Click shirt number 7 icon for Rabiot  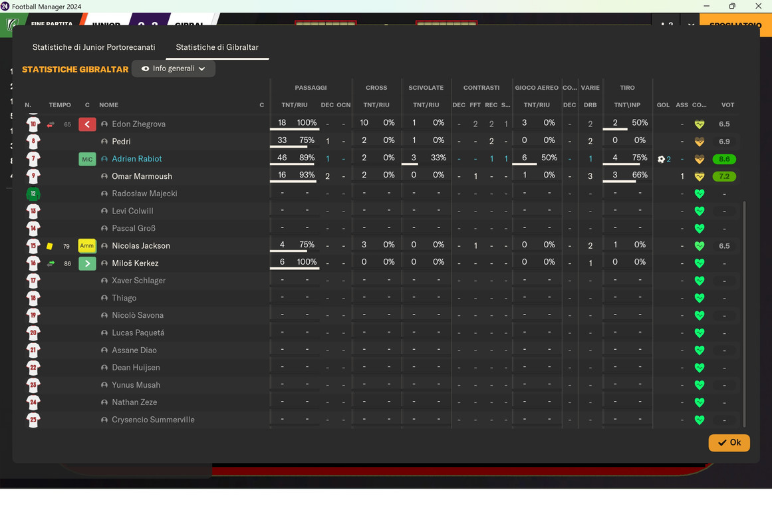[x=33, y=159]
